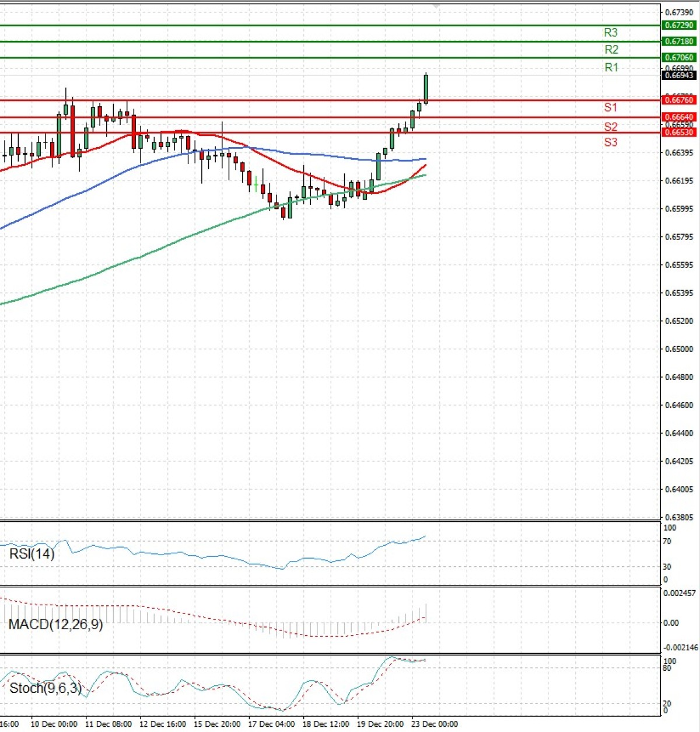This screenshot has width=700, height=732.
Task: Open the MACD(12,26,9) indicator panel label
Action: [x=55, y=624]
